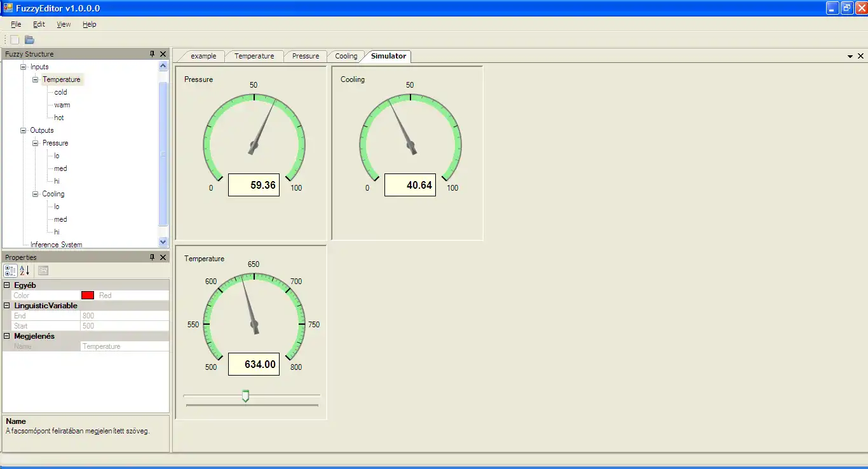Viewport: 868px width, 469px height.
Task: Select lo under Cooling
Action: (x=57, y=207)
